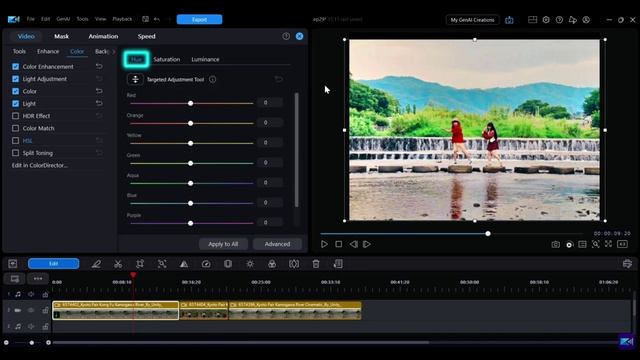Image resolution: width=640 pixels, height=360 pixels.
Task: Open the File menu
Action: point(31,19)
